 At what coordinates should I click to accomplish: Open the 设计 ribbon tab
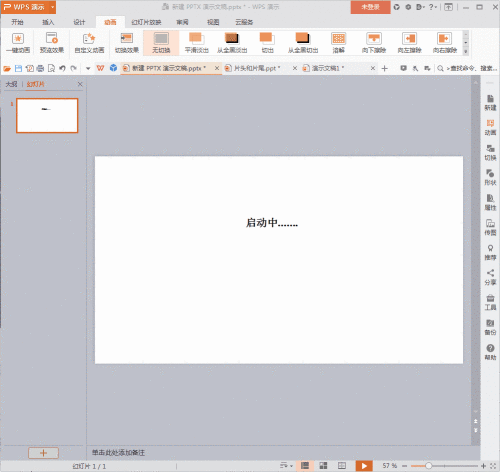tap(79, 22)
